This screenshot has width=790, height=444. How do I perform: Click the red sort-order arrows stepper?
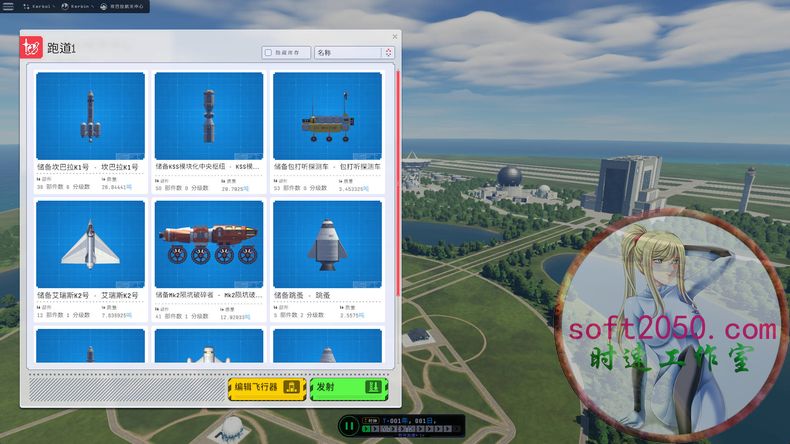click(x=387, y=53)
